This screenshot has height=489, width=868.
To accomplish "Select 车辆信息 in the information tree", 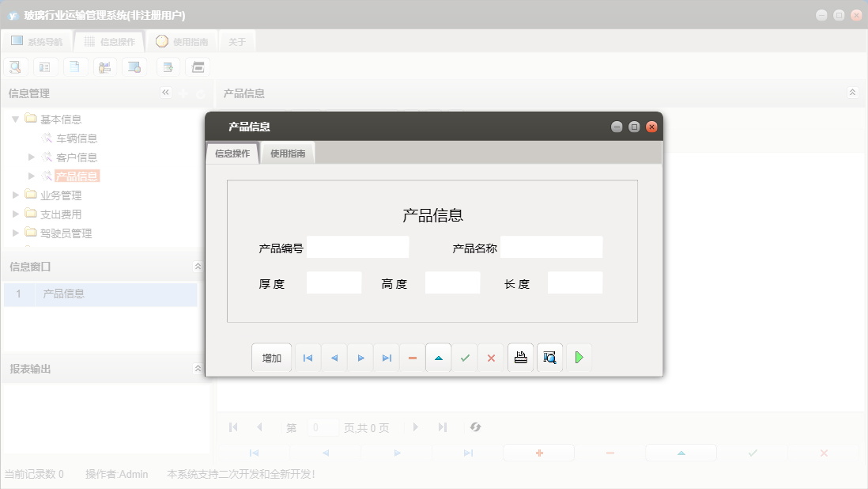I will [x=77, y=138].
